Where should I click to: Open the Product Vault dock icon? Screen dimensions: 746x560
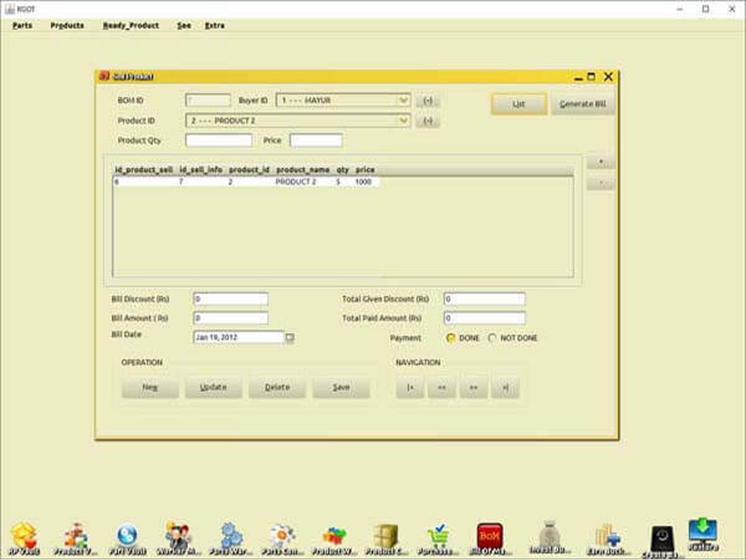[x=76, y=539]
